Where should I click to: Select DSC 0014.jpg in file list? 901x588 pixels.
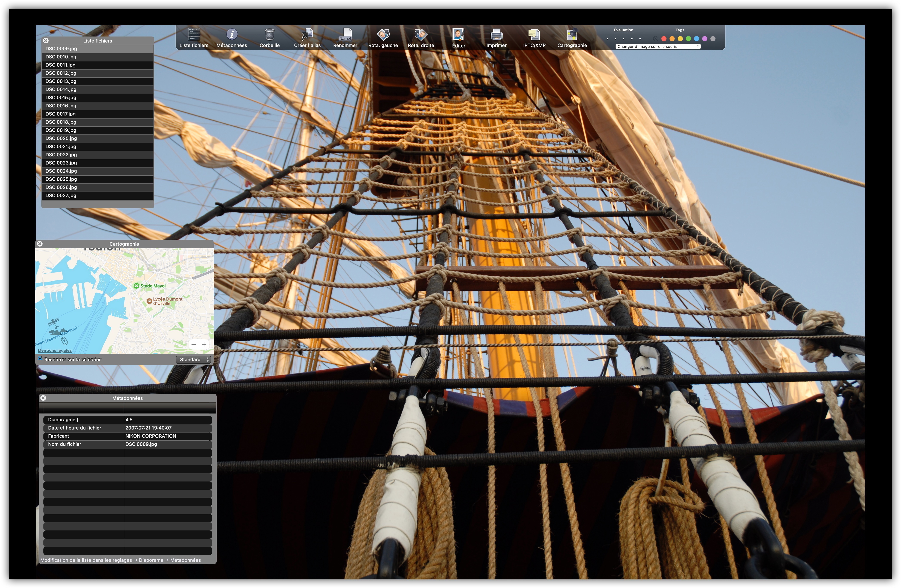coord(98,89)
